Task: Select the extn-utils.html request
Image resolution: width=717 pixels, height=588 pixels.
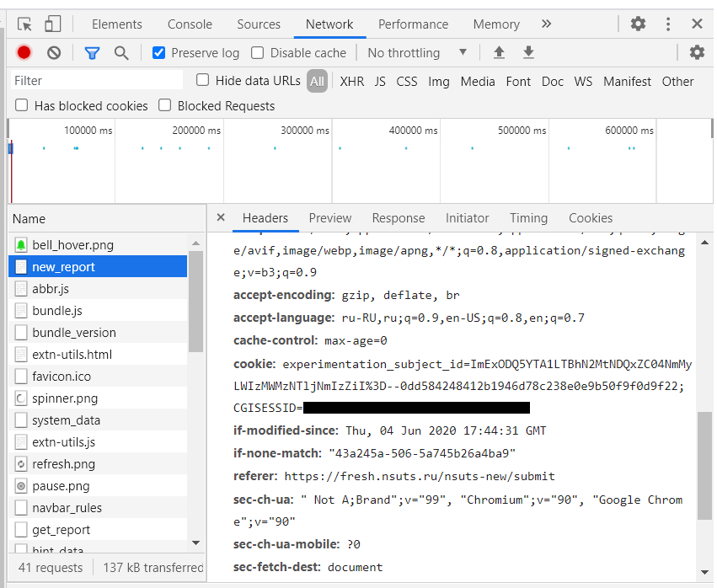Action: (x=98, y=355)
